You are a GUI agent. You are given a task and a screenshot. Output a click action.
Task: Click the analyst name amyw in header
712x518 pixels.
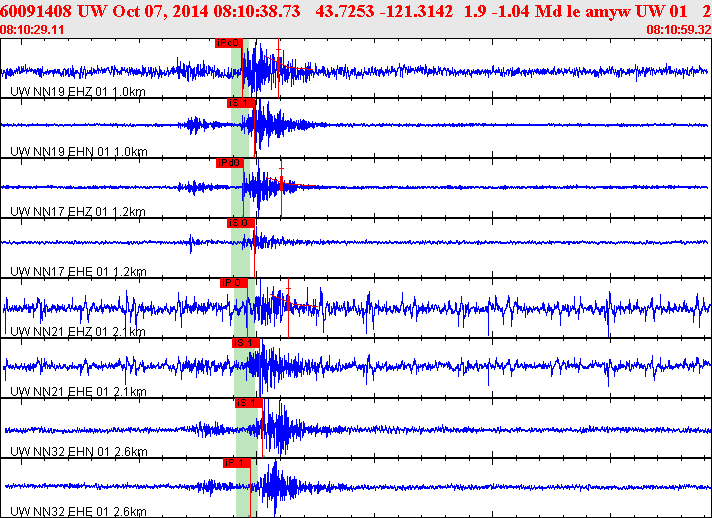[x=608, y=12]
